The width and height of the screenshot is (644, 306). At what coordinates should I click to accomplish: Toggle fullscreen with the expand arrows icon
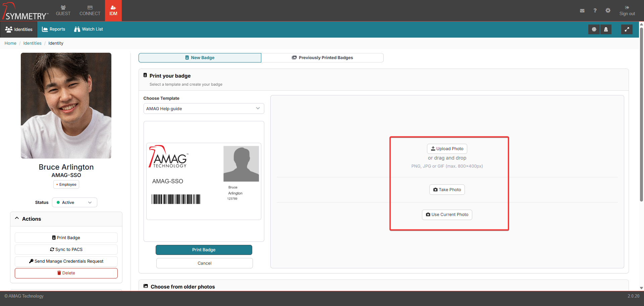(627, 30)
